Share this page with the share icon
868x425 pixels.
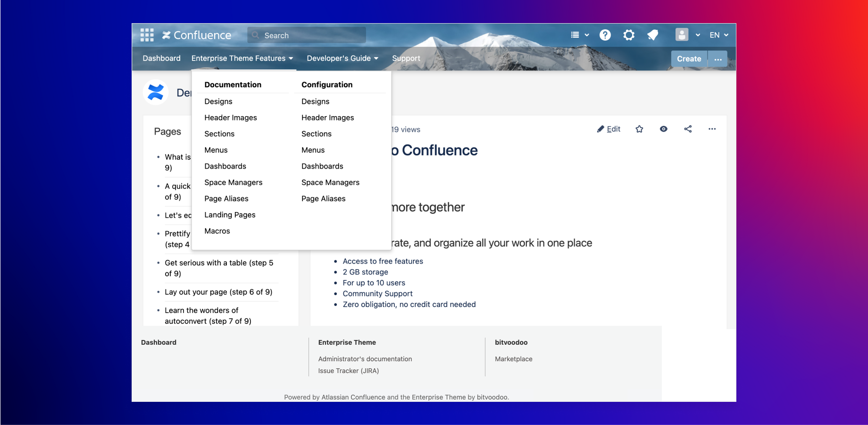(x=688, y=129)
